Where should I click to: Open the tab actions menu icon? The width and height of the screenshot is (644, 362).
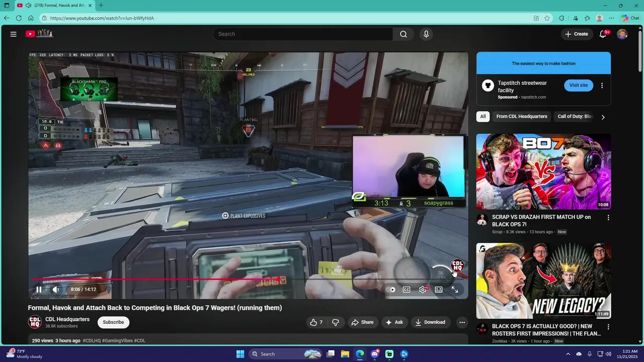[x=7, y=6]
